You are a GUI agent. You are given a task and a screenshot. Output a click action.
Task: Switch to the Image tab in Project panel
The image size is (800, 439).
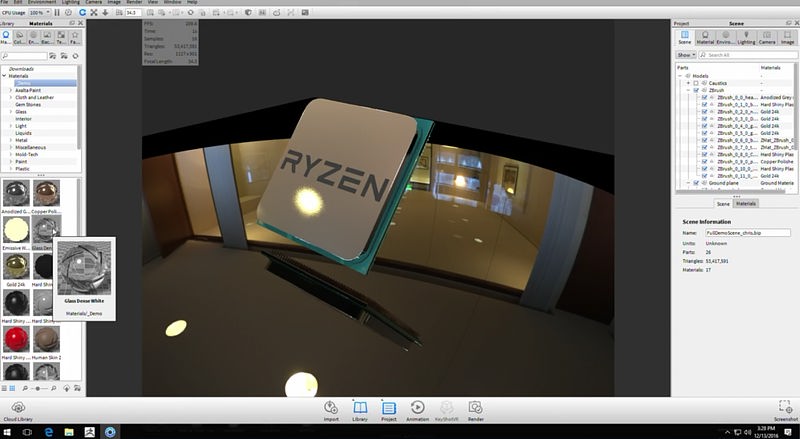(787, 37)
